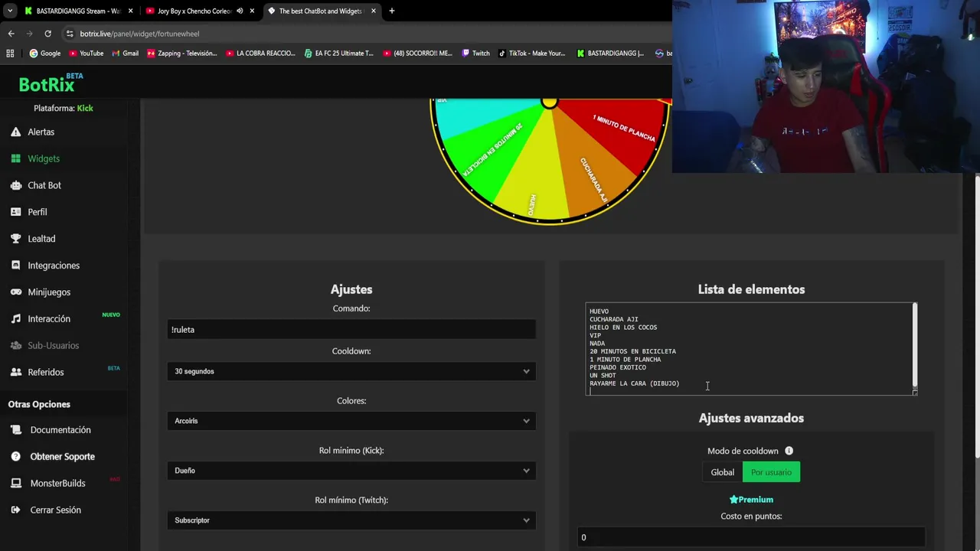The height and width of the screenshot is (551, 980).
Task: Click the Costo en puntos input field
Action: click(751, 537)
